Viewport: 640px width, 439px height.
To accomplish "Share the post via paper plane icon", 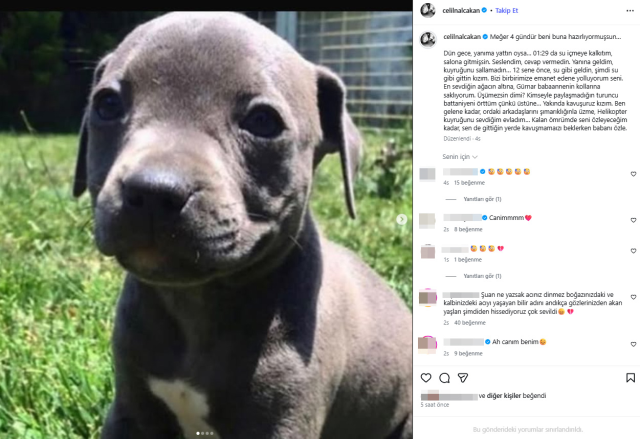I will click(x=462, y=378).
